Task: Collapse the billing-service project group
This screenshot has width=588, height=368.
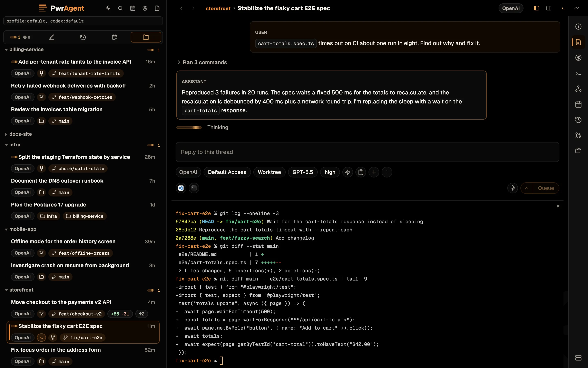Action: pos(6,50)
